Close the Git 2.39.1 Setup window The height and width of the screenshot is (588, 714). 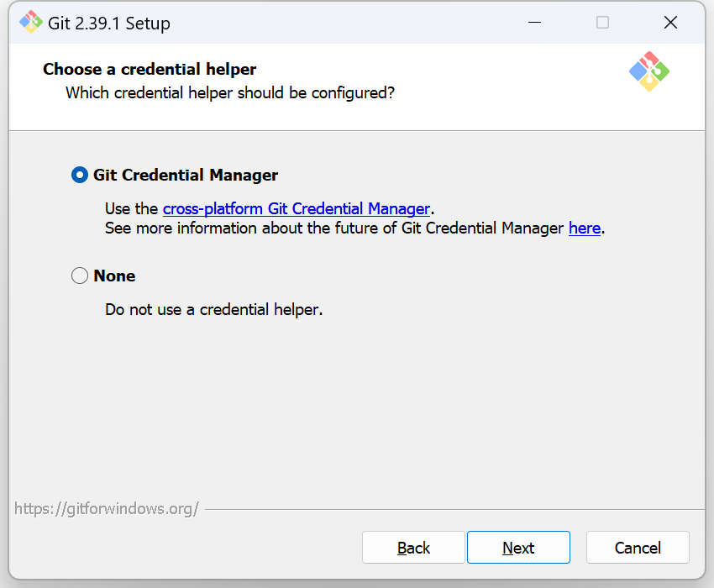click(671, 23)
